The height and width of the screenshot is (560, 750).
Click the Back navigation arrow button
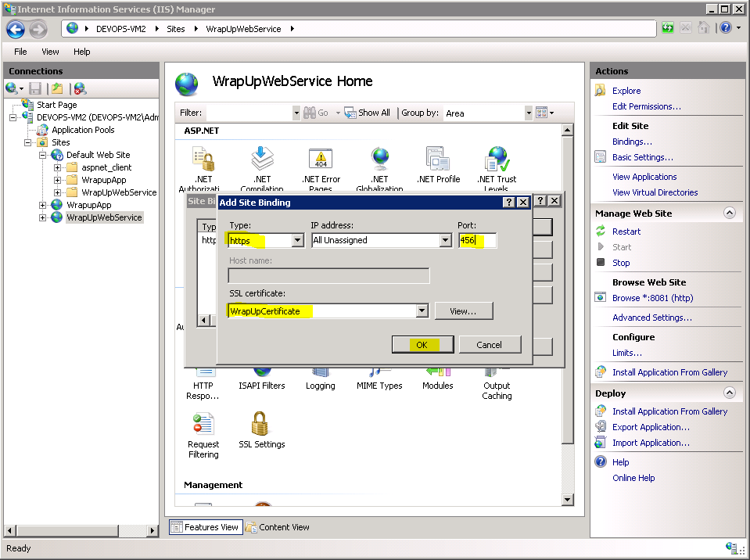pos(16,30)
